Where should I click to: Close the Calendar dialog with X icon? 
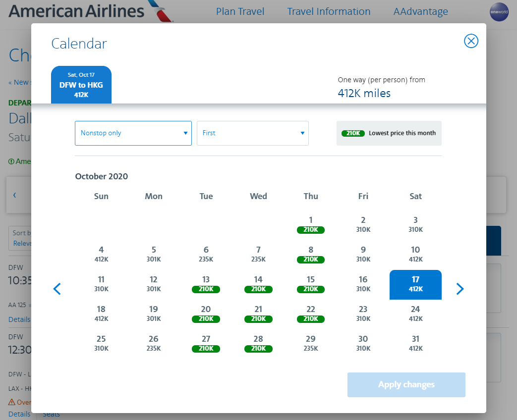point(471,41)
